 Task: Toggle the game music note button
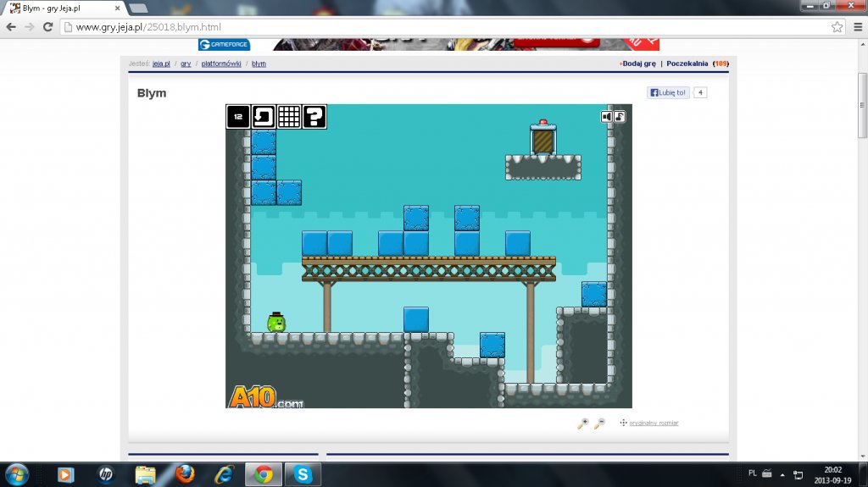point(620,117)
